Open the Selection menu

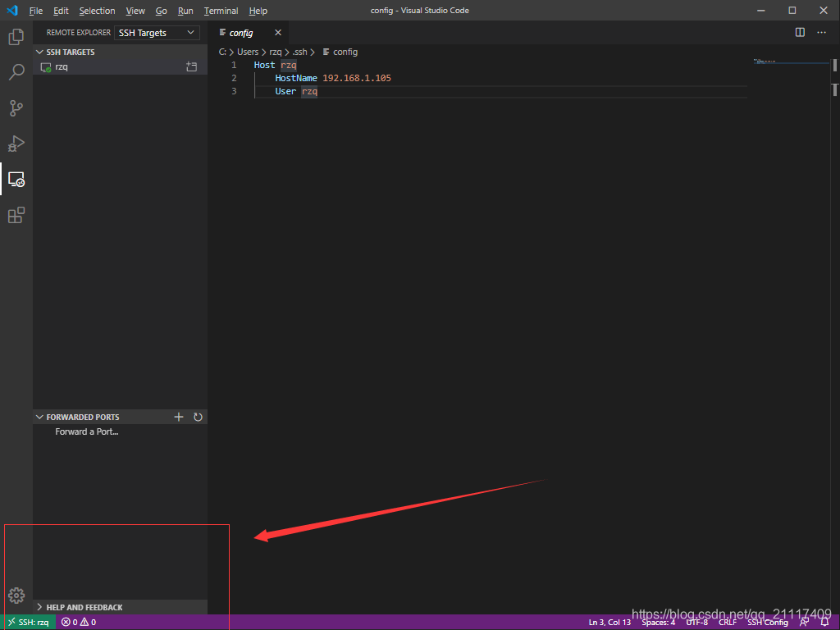[97, 11]
